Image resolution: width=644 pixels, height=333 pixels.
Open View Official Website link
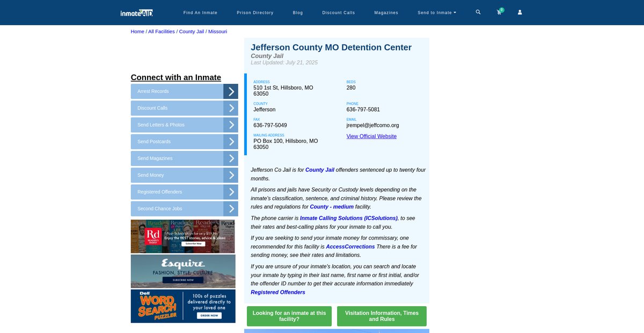[x=371, y=136]
